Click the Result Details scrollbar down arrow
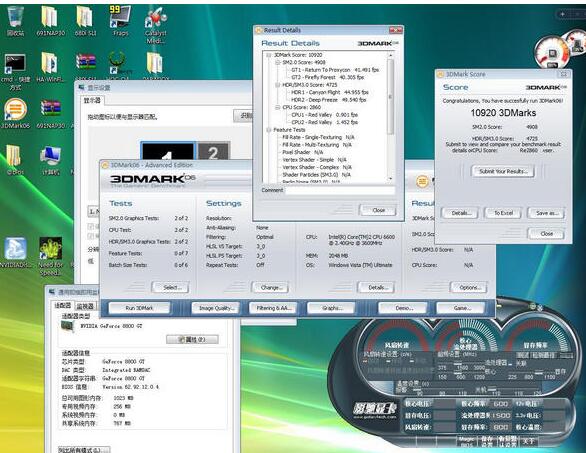 391,179
